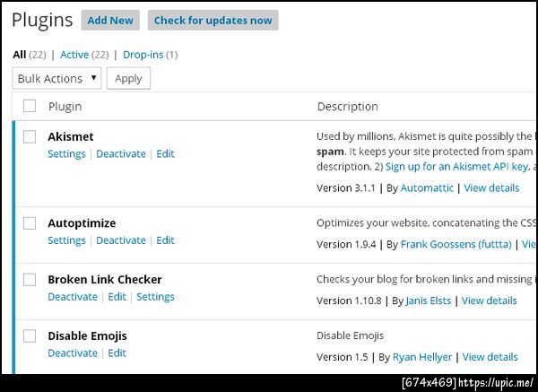Click the Broken Link Checker plugin name
The height and width of the screenshot is (392, 538).
105,279
